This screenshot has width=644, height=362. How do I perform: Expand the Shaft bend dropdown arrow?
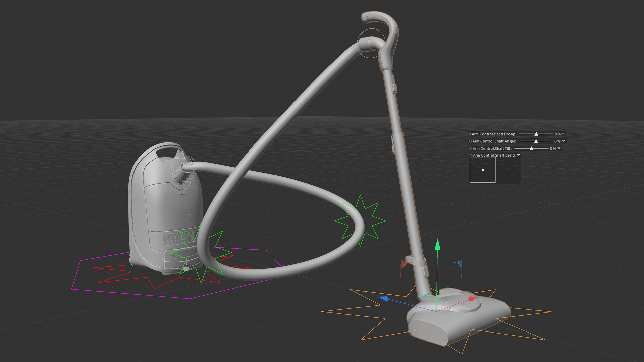point(518,155)
